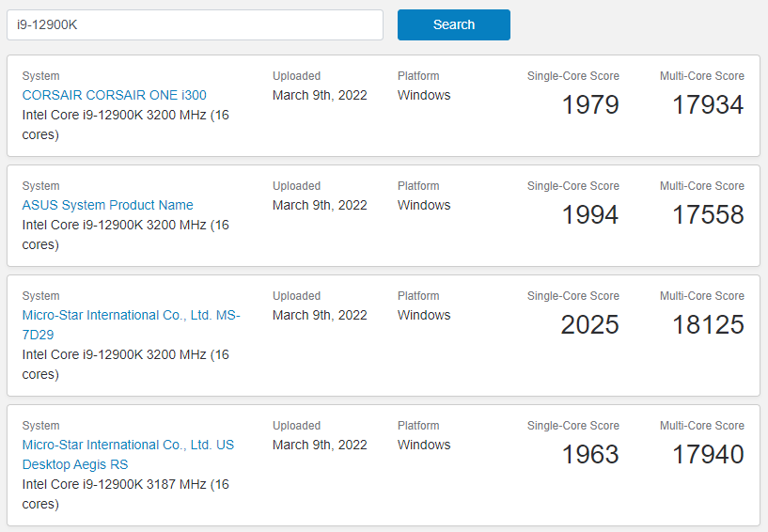Viewport: 768px width, 532px height.
Task: Click the 3187 MHz processor description text
Action: tap(125, 493)
